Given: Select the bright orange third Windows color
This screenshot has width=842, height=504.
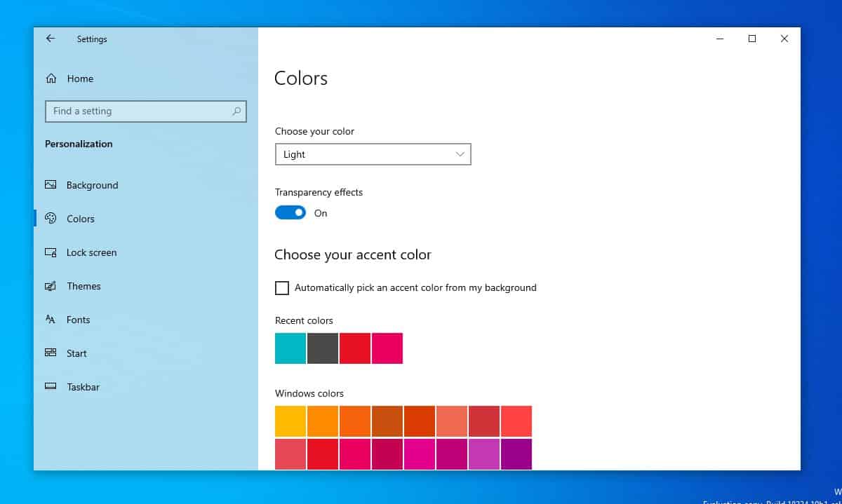Looking at the screenshot, I should (355, 421).
